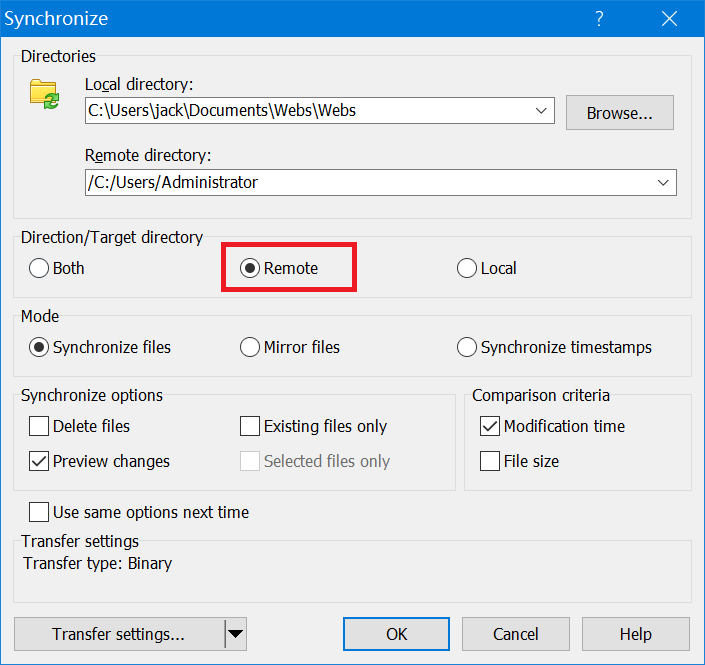Select the Remote target directory option
This screenshot has height=665, width=705.
(x=250, y=268)
